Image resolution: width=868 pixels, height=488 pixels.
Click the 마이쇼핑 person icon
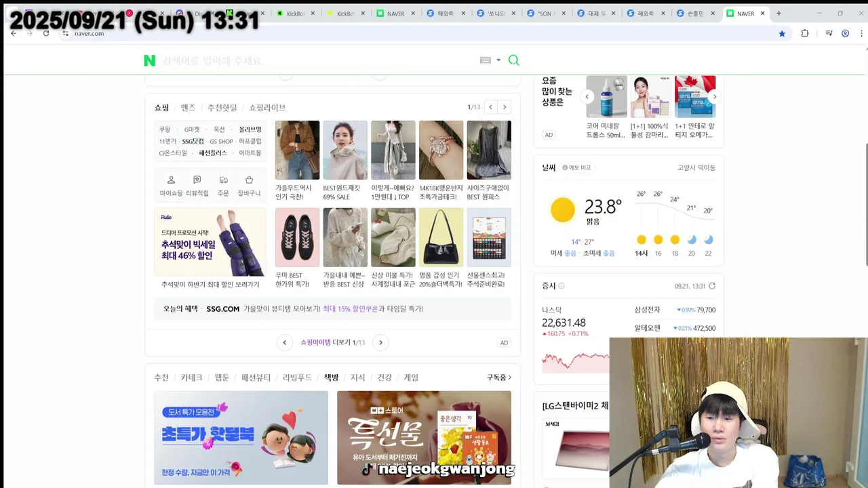tap(171, 180)
